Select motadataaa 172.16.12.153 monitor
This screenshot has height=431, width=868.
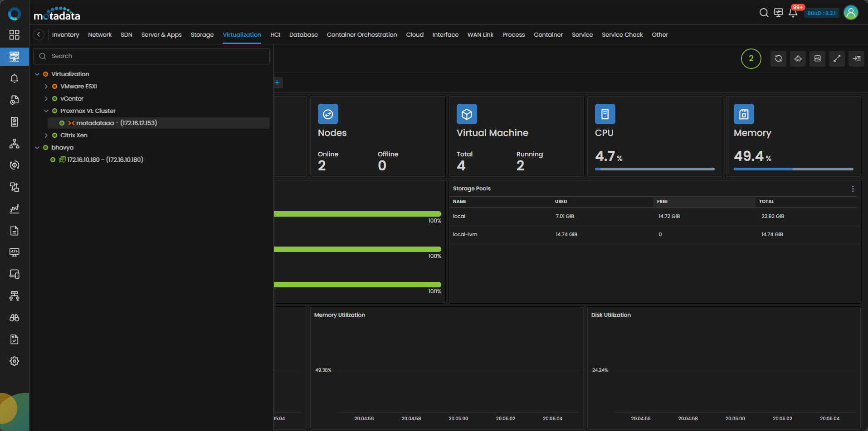pyautogui.click(x=116, y=123)
